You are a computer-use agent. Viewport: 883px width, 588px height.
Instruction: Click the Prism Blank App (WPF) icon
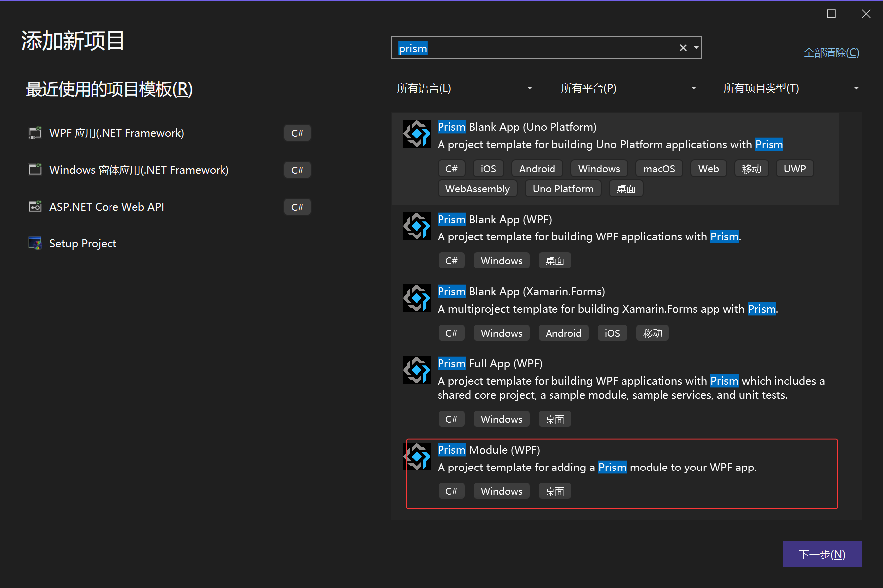coord(416,226)
